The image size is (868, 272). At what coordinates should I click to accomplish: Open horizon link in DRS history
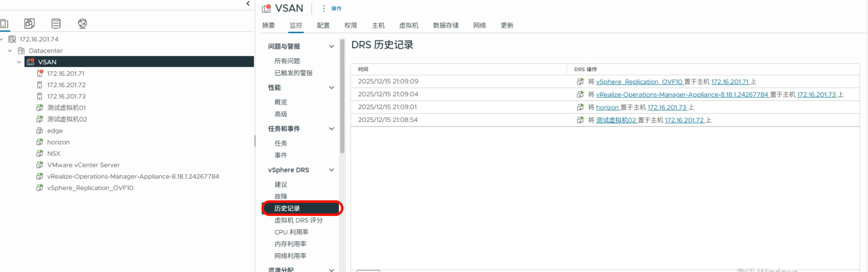[607, 107]
